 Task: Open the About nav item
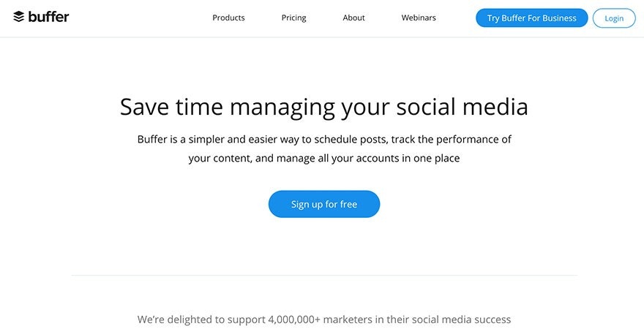point(353,18)
